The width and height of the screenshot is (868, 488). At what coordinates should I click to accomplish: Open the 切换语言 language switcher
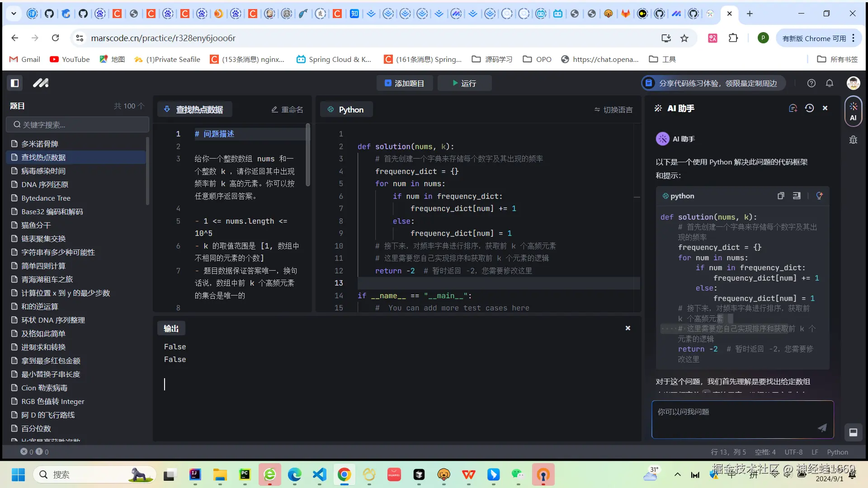(x=613, y=109)
